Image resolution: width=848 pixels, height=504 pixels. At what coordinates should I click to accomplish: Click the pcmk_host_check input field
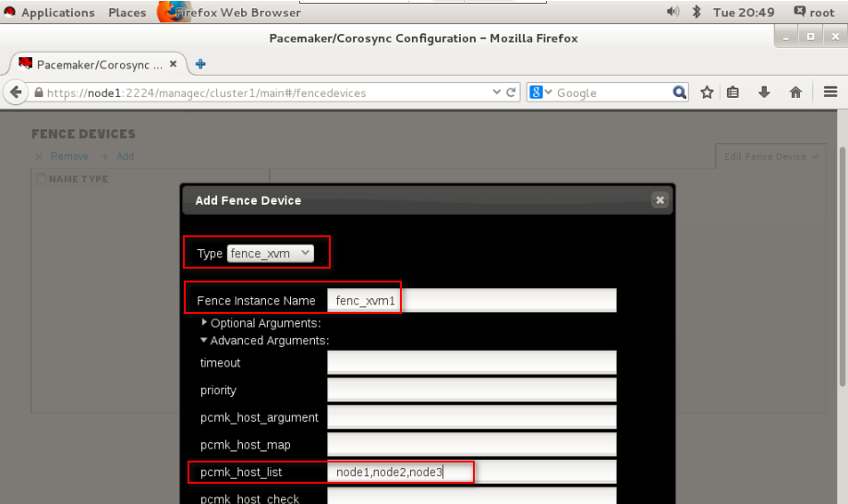coord(472,497)
